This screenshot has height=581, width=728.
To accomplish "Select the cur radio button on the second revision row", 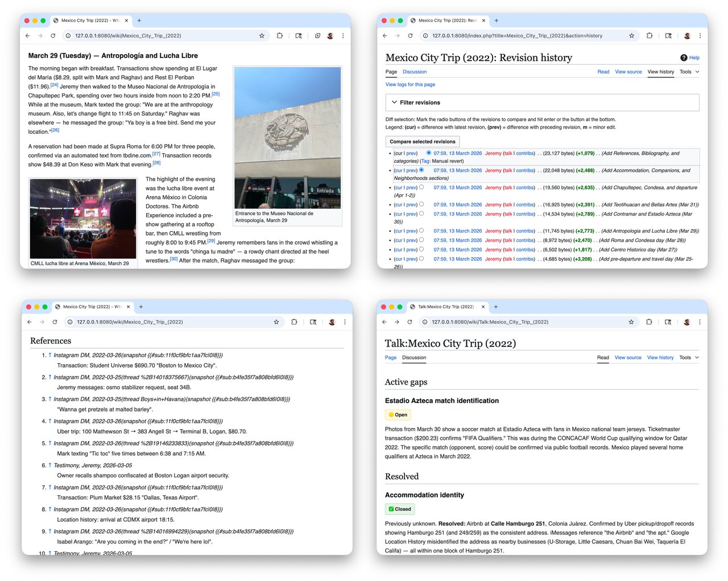I will tap(421, 170).
